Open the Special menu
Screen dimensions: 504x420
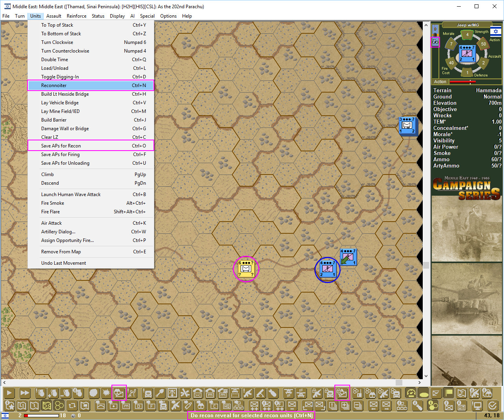(147, 16)
